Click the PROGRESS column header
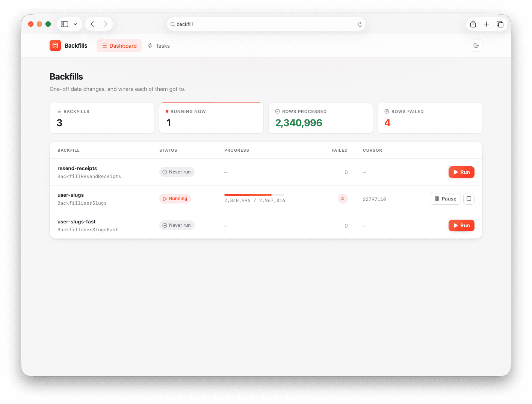Viewport: 532px width, 404px height. [x=237, y=150]
